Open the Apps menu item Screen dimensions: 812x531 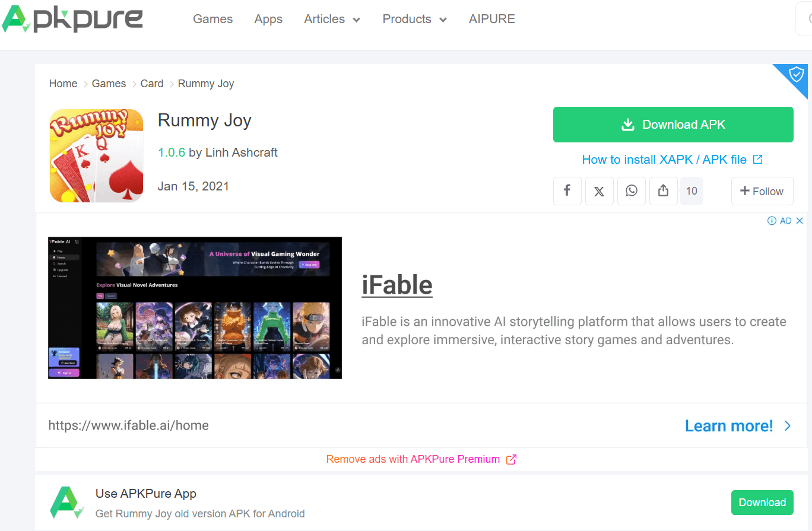pos(268,19)
